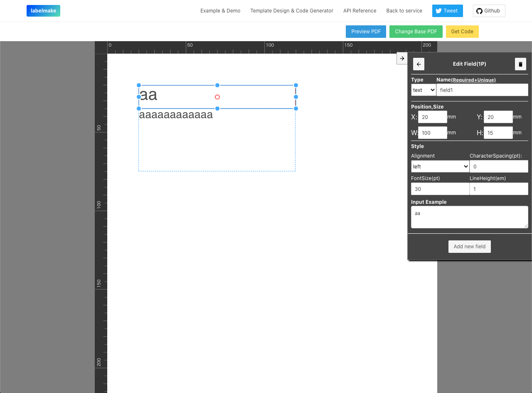Open the Alignment dropdown showing left
Screen dimensions: 532x393
pos(440,166)
